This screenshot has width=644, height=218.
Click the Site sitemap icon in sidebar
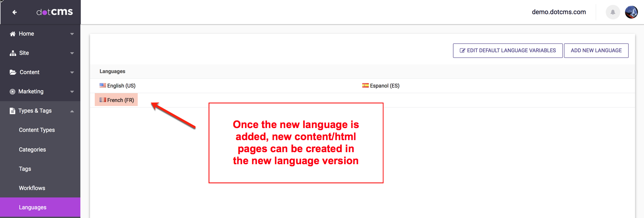coord(13,53)
